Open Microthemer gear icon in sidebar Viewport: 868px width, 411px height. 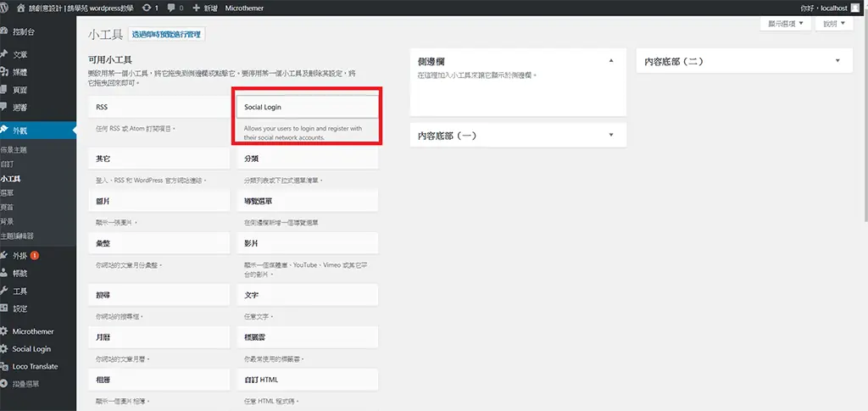click(4, 331)
